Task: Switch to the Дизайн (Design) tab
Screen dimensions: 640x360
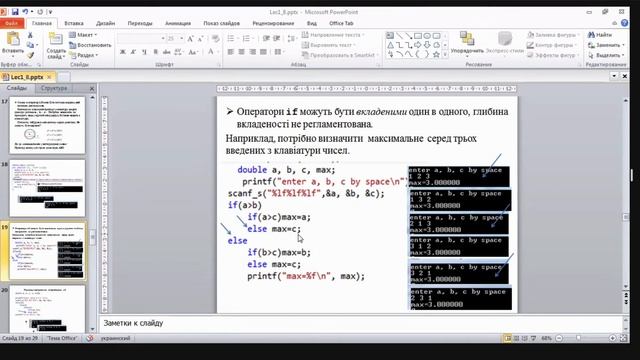Action: 105,23
